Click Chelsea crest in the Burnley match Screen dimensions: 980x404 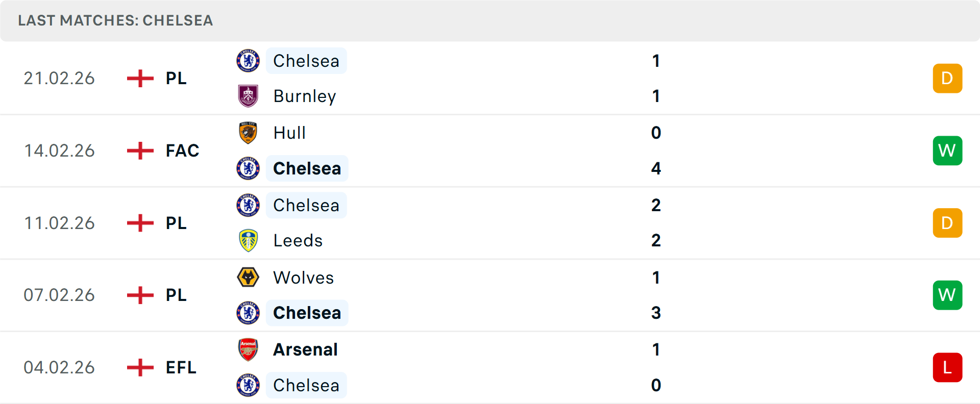[248, 61]
